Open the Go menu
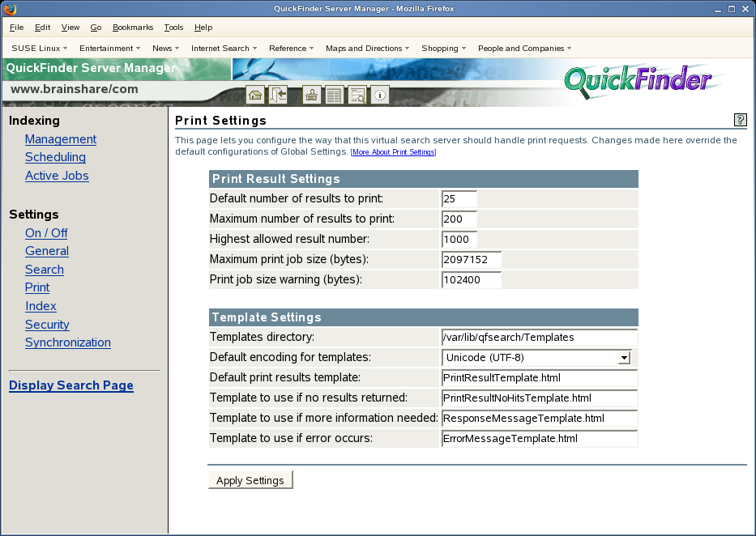Viewport: 756px width, 536px height. click(x=96, y=28)
